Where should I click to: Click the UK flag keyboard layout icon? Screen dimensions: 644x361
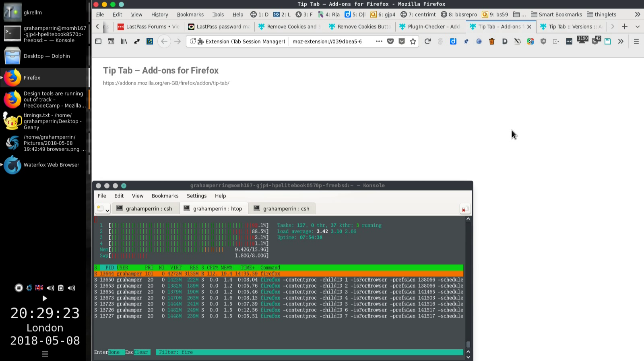click(39, 288)
